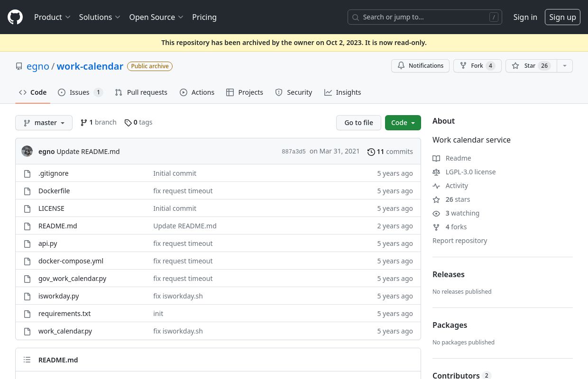Open the star lists dropdown arrow

click(564, 66)
